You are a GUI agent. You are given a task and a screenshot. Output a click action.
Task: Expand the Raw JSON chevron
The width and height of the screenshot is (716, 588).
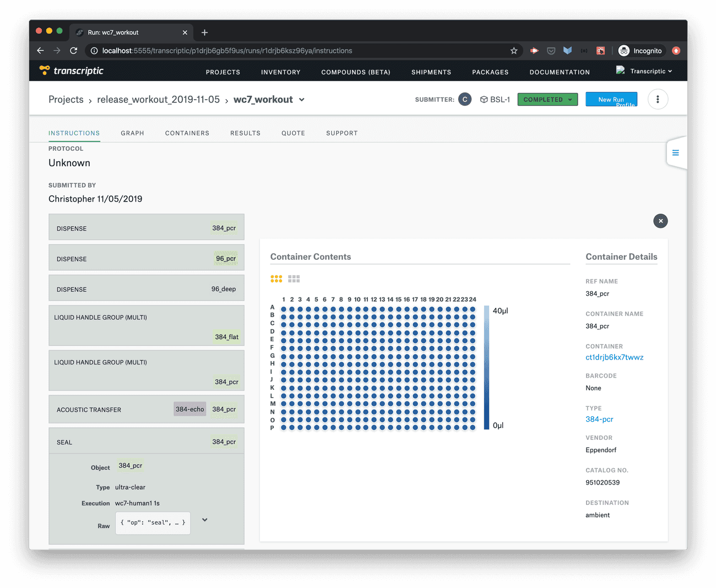[x=204, y=520]
